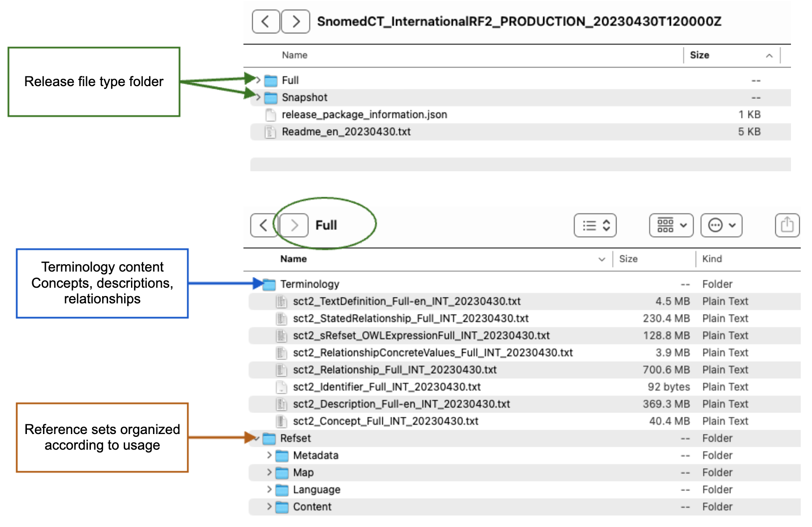Sort by the Size column in the Full window
Screen dimensions: 812x527
(628, 259)
